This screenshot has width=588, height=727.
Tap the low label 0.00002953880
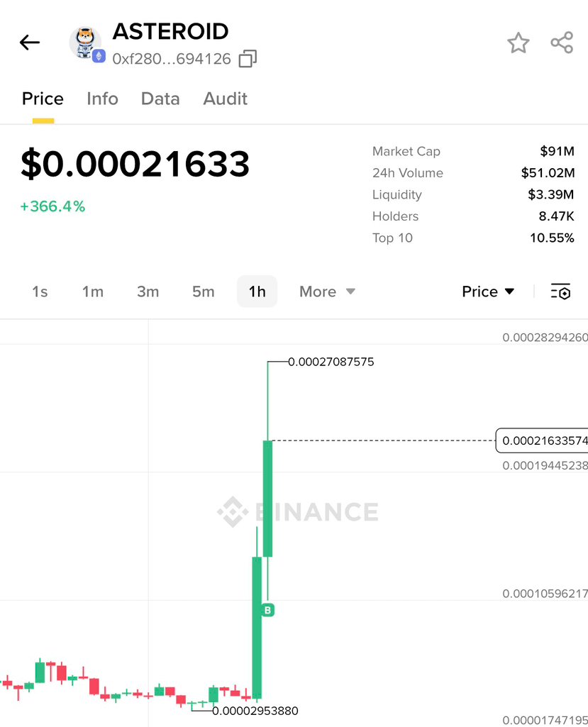tap(255, 711)
